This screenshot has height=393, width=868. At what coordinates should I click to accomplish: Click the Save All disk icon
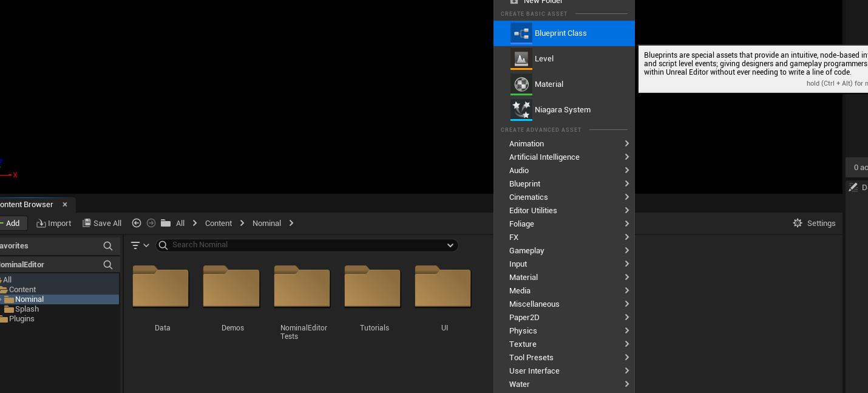[x=87, y=224]
